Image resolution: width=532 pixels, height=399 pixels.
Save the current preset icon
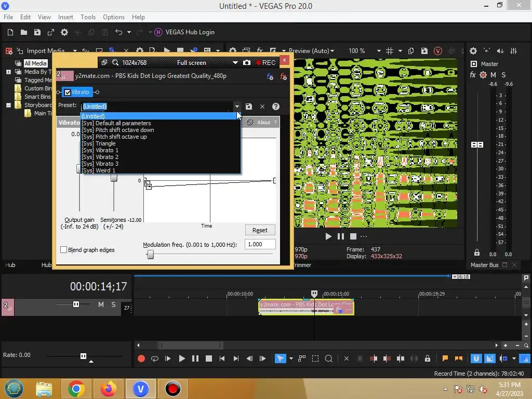click(249, 107)
